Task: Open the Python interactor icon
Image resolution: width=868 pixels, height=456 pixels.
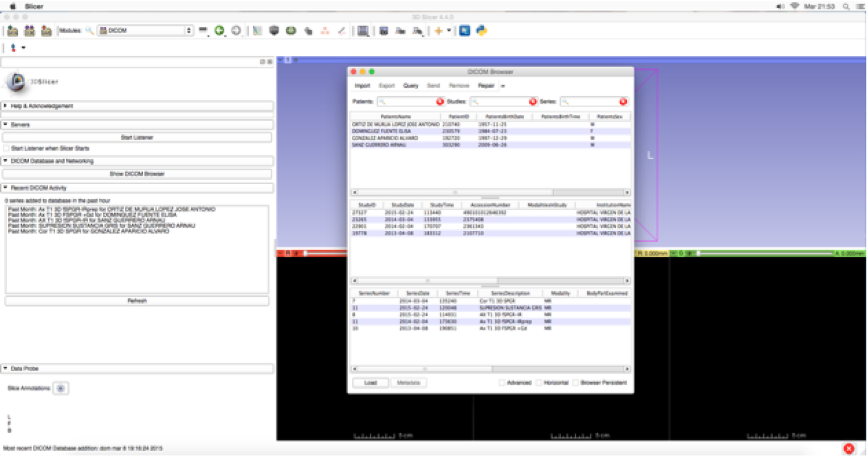Action: click(x=481, y=31)
